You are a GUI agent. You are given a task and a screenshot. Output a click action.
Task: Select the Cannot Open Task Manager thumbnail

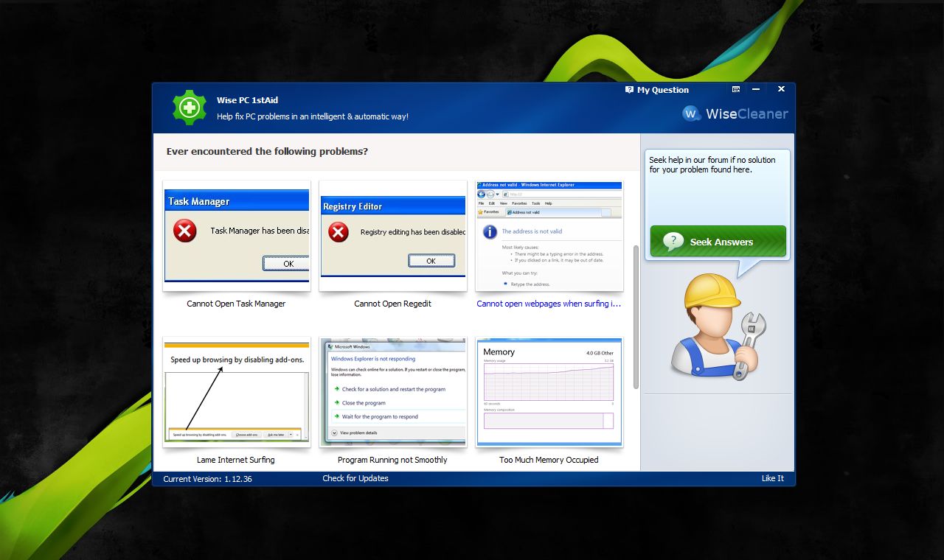click(x=236, y=234)
